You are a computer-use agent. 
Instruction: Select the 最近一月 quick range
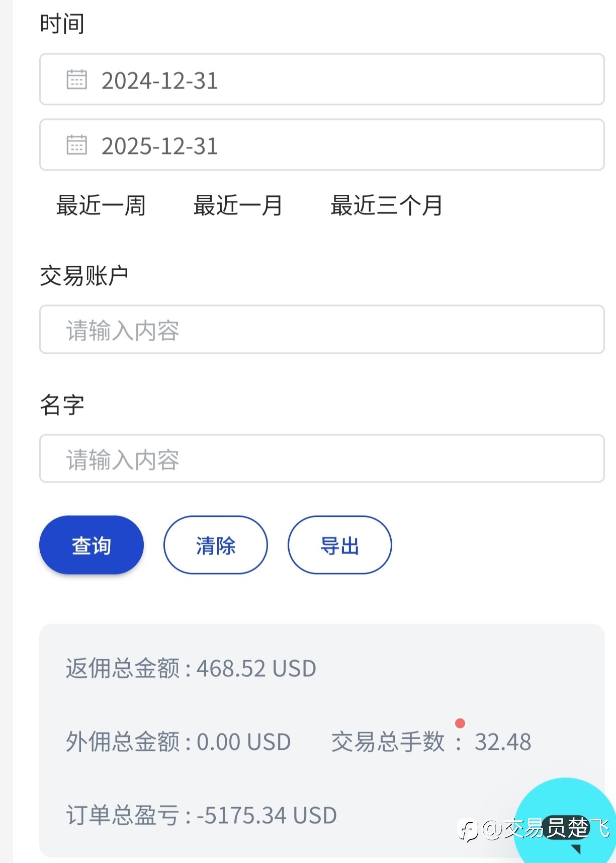pyautogui.click(x=238, y=205)
